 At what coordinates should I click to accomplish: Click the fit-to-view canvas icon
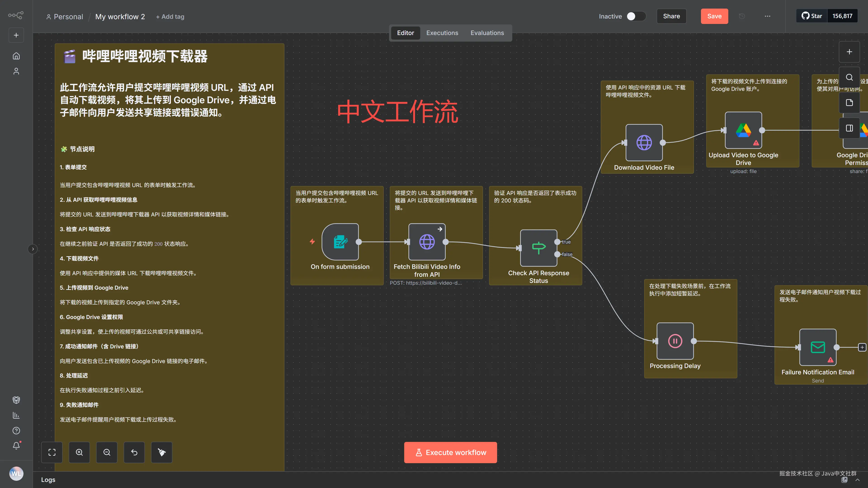point(52,452)
